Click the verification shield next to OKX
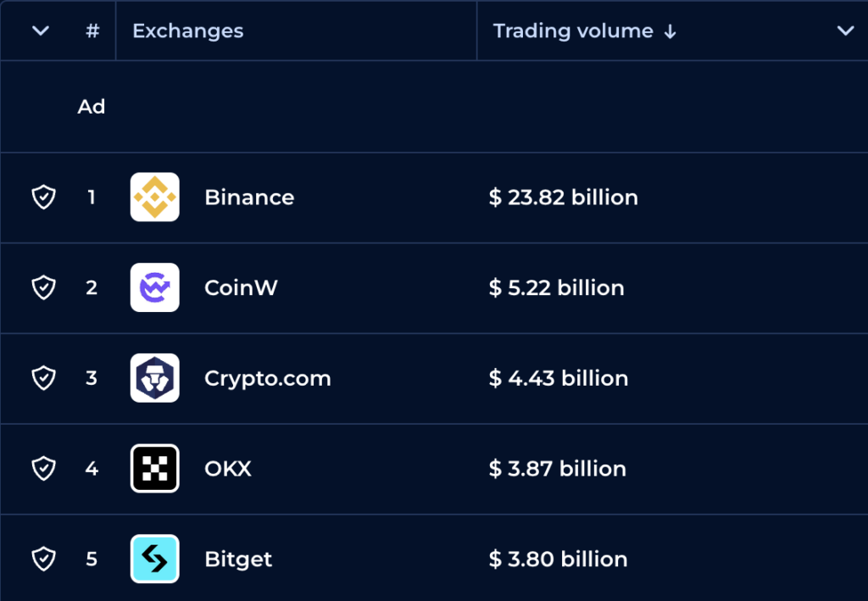 click(42, 468)
